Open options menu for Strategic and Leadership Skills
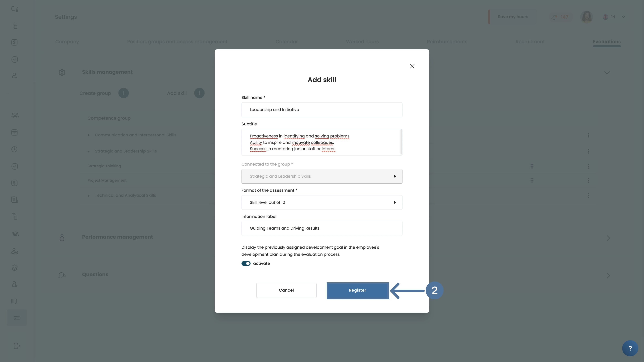The width and height of the screenshot is (644, 362). click(x=588, y=151)
